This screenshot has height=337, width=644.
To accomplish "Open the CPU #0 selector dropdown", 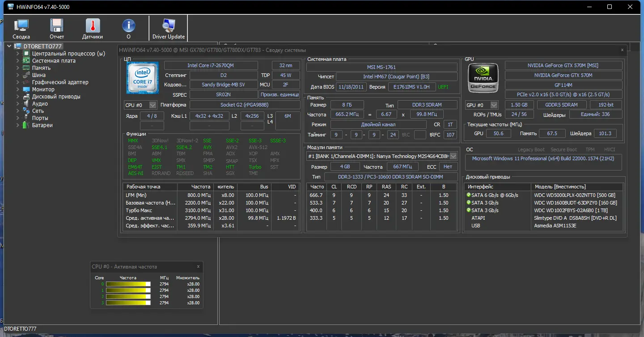I will click(153, 105).
